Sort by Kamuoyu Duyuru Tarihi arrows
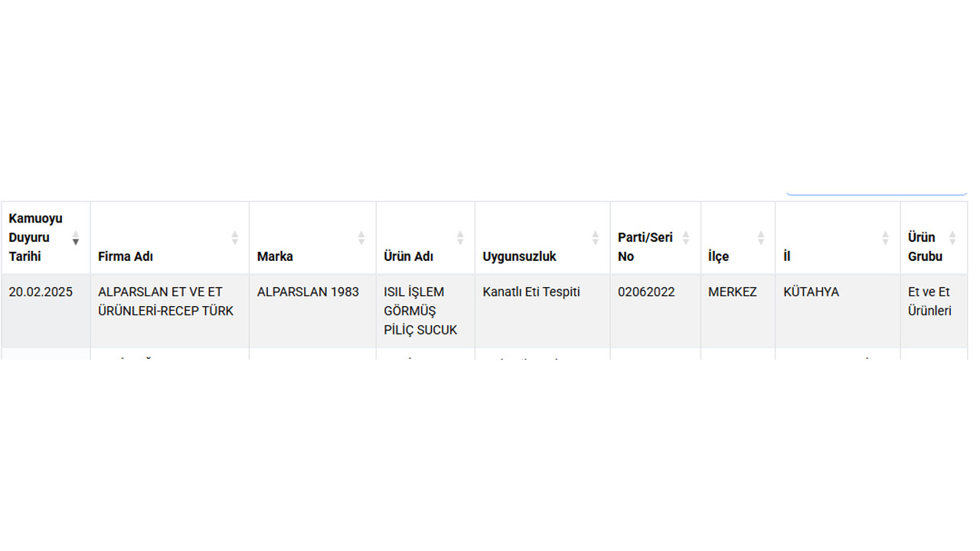980x551 pixels. (76, 238)
